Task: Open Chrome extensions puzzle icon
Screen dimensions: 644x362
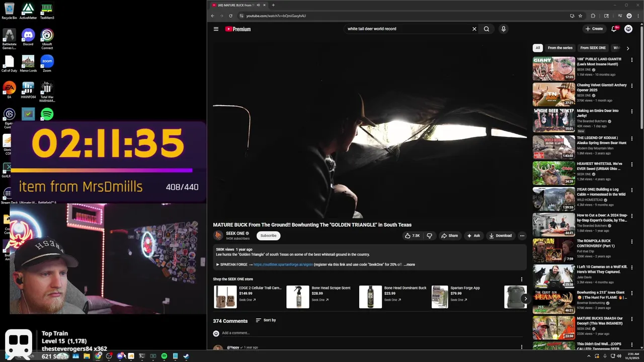Action: click(593, 16)
